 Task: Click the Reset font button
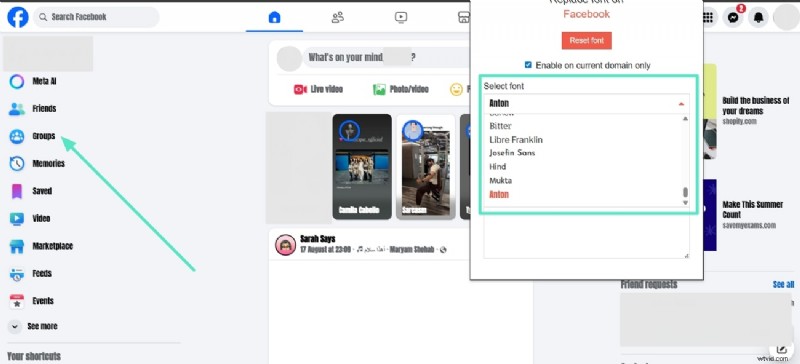tap(587, 41)
